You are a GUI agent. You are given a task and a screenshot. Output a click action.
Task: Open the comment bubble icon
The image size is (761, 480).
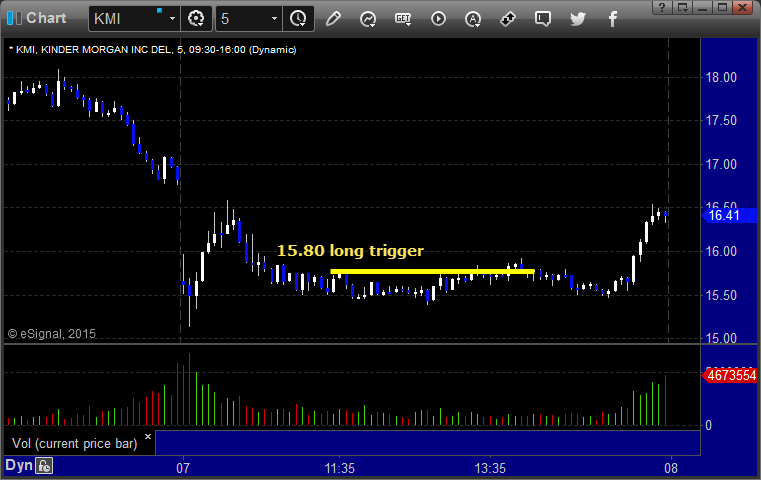543,19
